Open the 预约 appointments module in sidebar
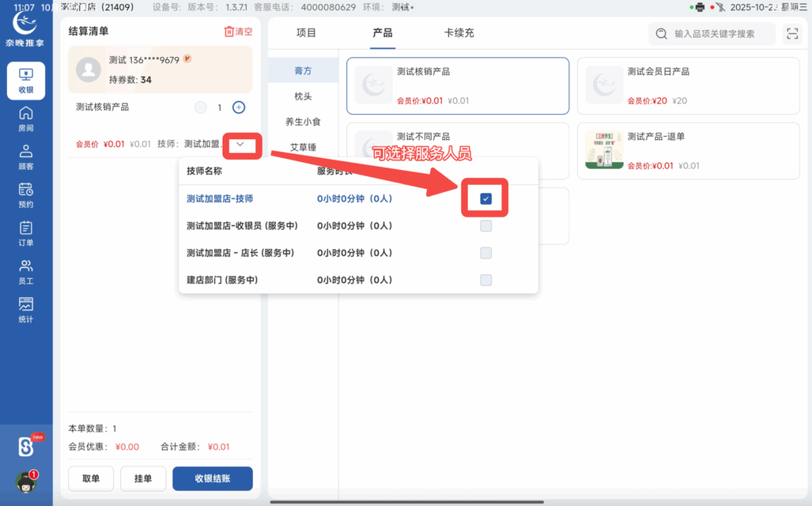 26,195
